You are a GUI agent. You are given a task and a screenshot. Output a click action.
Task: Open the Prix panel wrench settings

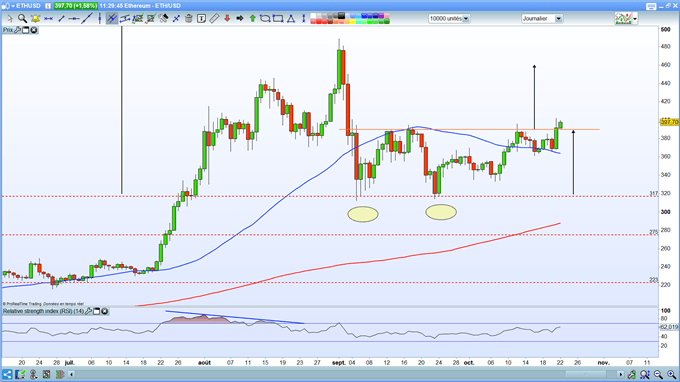pyautogui.click(x=18, y=30)
